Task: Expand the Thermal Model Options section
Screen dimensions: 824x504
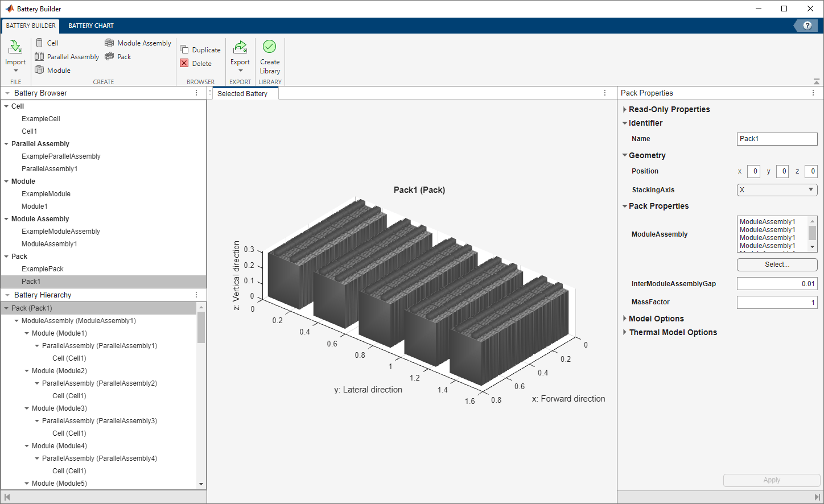Action: point(625,333)
